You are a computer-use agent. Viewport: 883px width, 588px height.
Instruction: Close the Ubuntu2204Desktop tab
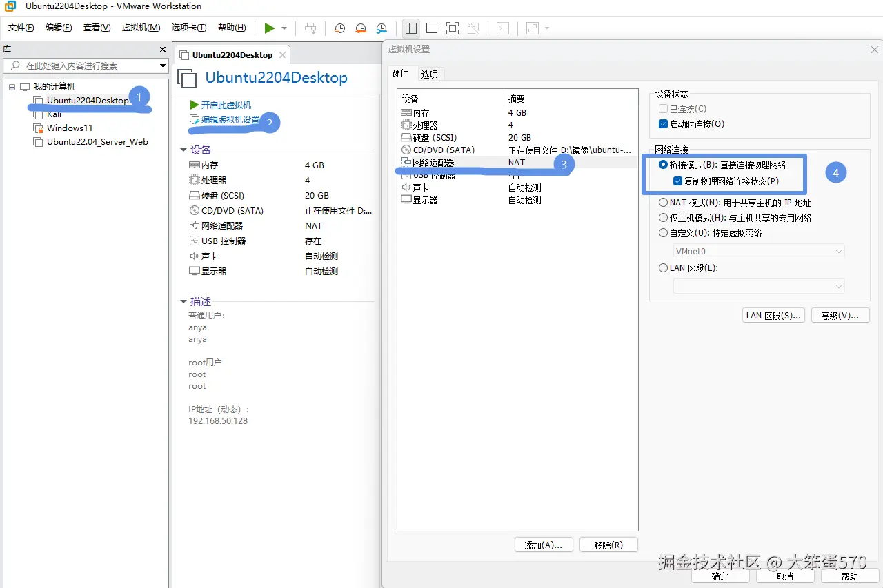[282, 55]
